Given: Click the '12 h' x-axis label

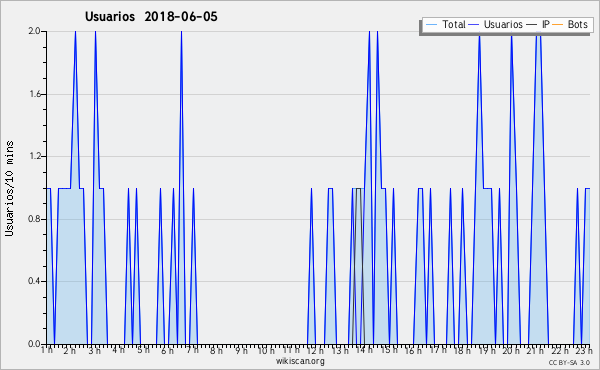Looking at the screenshot, I should (315, 350).
